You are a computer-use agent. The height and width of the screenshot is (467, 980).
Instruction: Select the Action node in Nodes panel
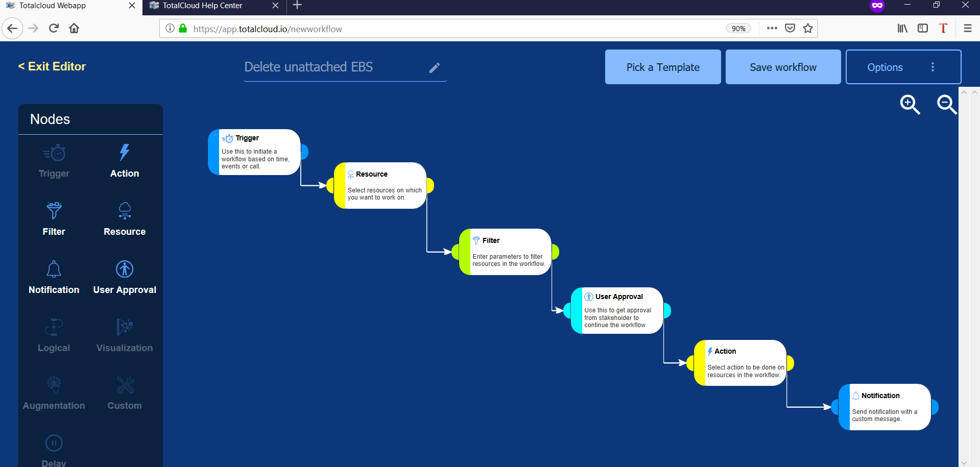pyautogui.click(x=125, y=161)
